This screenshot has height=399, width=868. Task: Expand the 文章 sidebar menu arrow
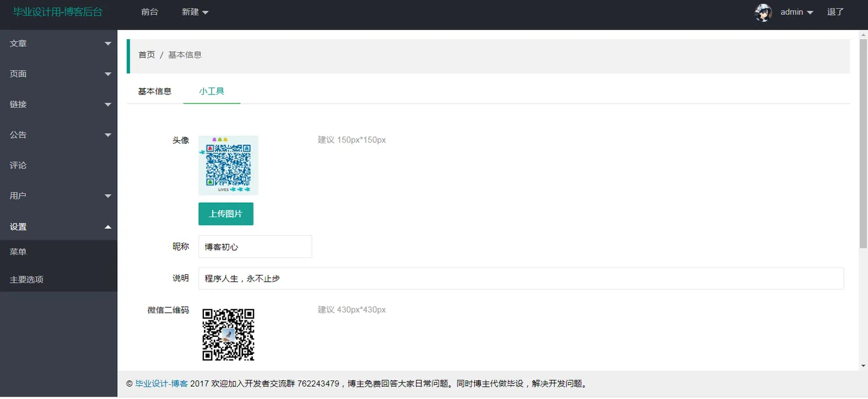108,43
